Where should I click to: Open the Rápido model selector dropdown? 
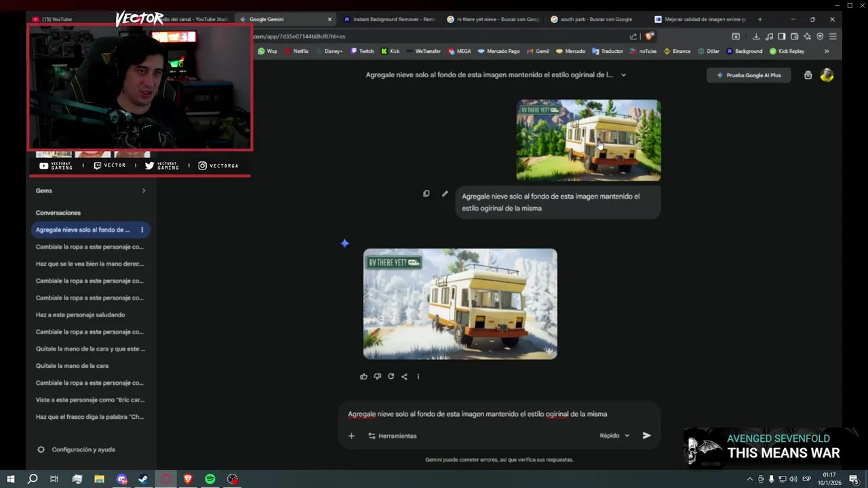[614, 436]
